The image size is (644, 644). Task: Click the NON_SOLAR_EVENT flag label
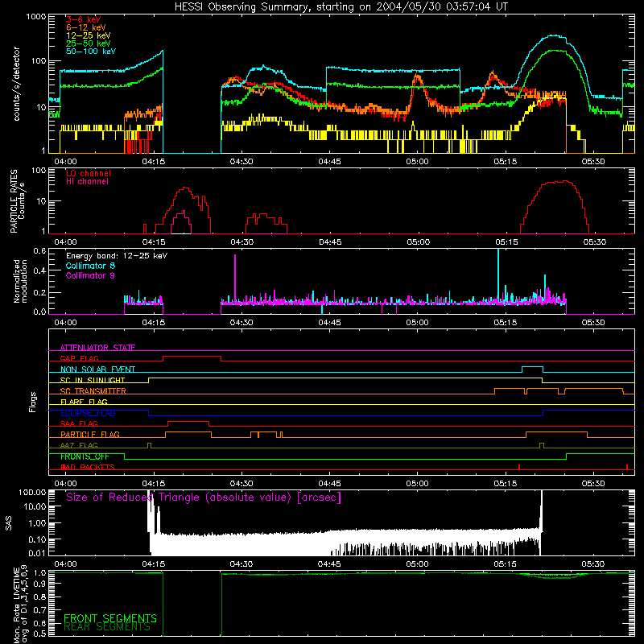pyautogui.click(x=97, y=369)
